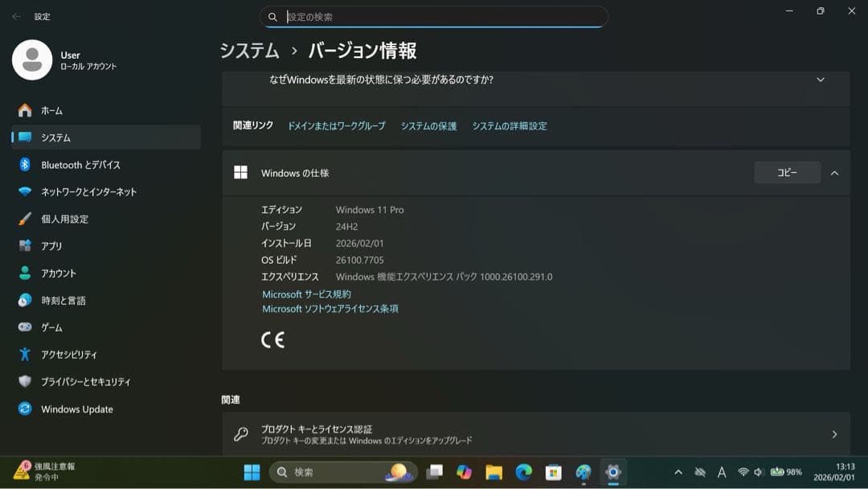Collapse the Windows の仕様 section
868x489 pixels.
click(834, 172)
